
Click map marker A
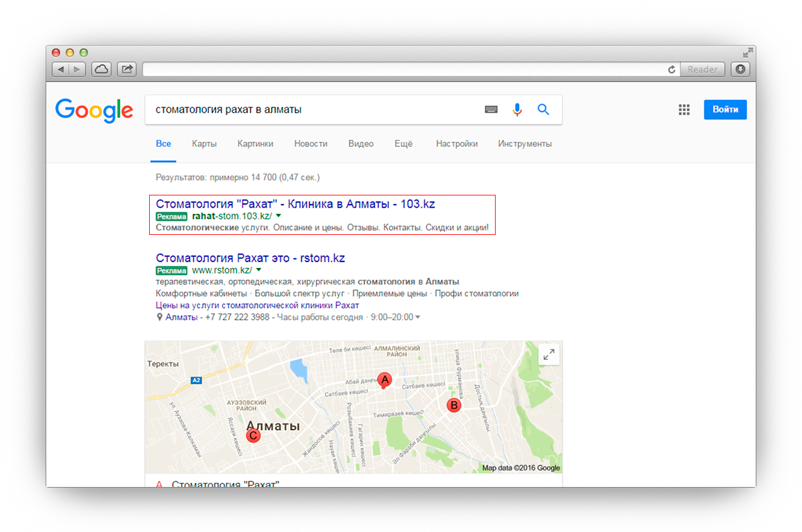(385, 379)
